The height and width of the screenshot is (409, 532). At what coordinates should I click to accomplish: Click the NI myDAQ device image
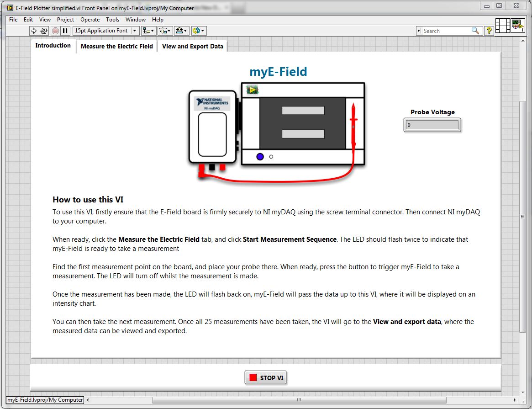213,127
